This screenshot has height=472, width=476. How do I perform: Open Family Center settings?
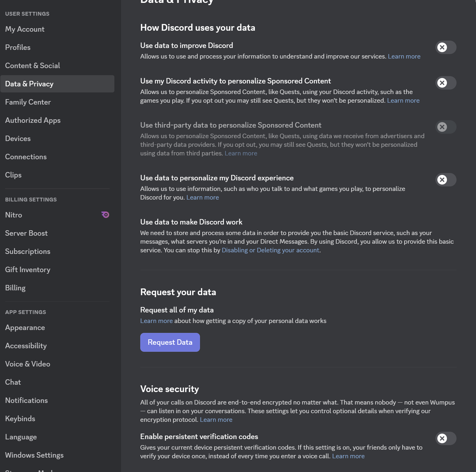[x=28, y=102]
